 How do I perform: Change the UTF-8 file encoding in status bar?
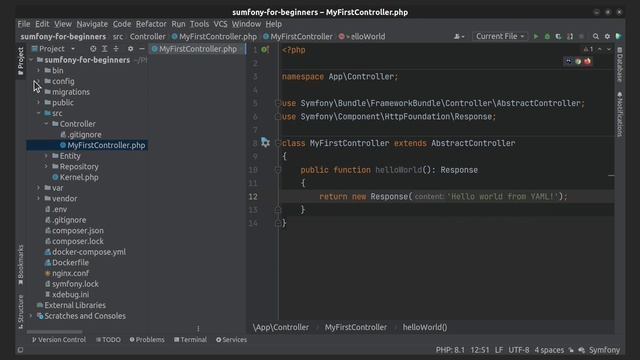[518, 350]
